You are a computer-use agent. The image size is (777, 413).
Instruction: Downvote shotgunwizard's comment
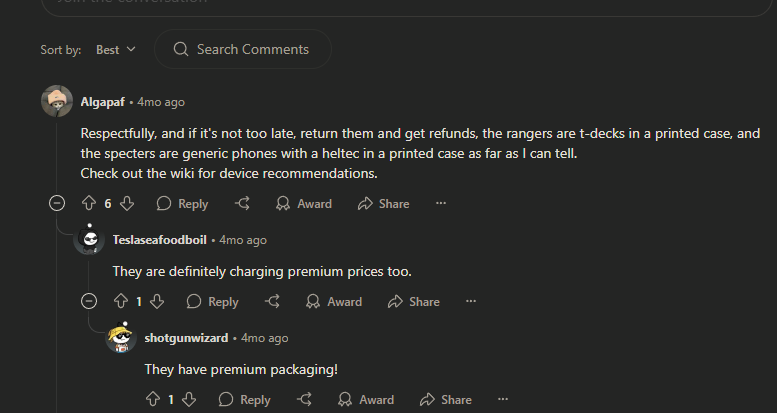190,399
